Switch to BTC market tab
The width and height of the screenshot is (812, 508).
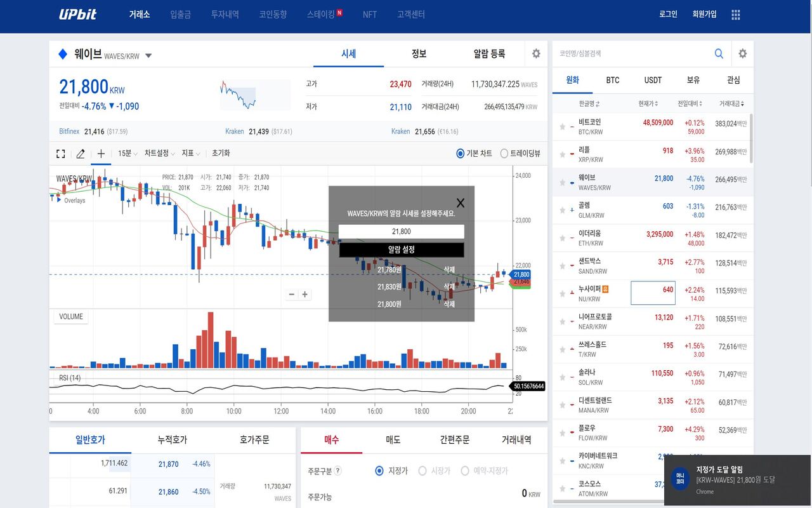pyautogui.click(x=613, y=80)
